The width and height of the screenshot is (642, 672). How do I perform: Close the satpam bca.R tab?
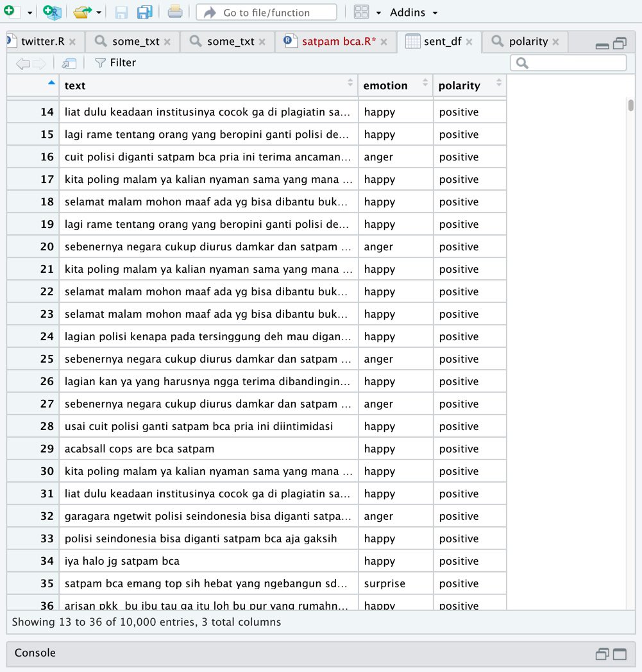pyautogui.click(x=384, y=42)
